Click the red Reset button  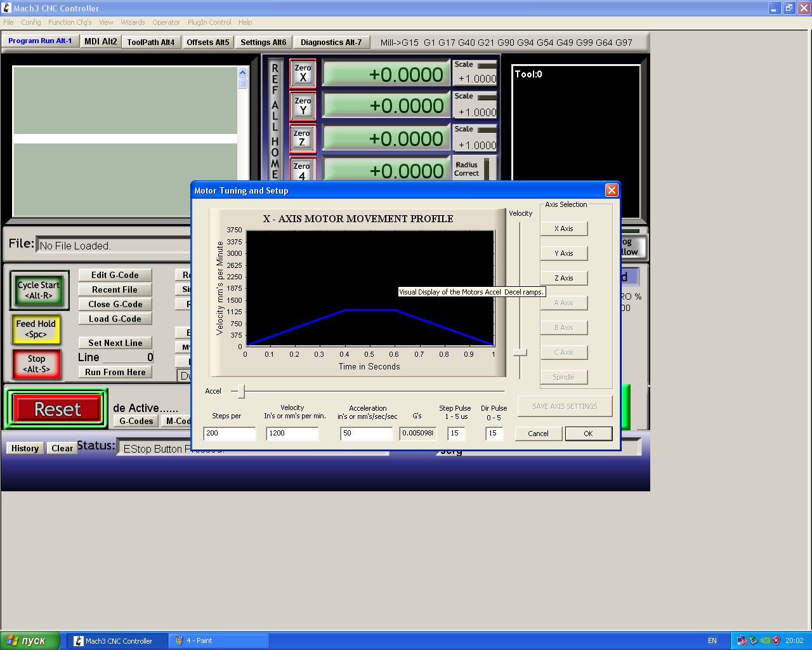57,409
